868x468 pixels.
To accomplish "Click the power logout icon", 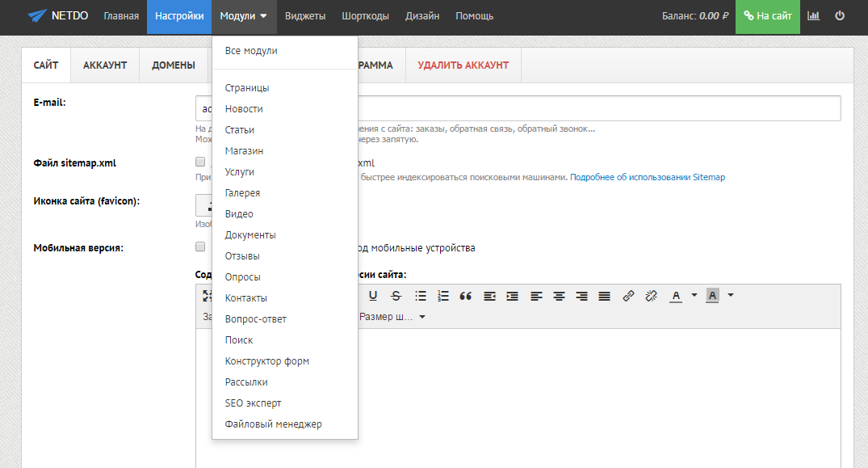I will coord(840,16).
